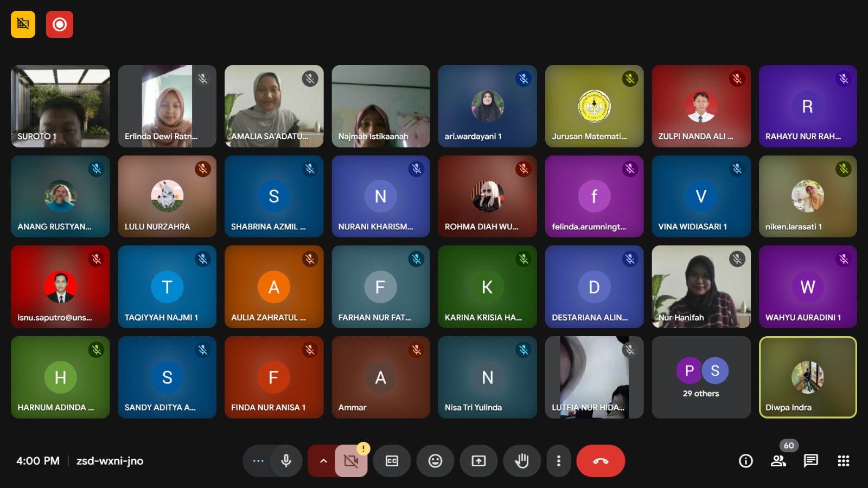Screen dimensions: 868x488
Task: Click the T avatar of TAQIYYAH NAJMI 1
Action: point(167,287)
